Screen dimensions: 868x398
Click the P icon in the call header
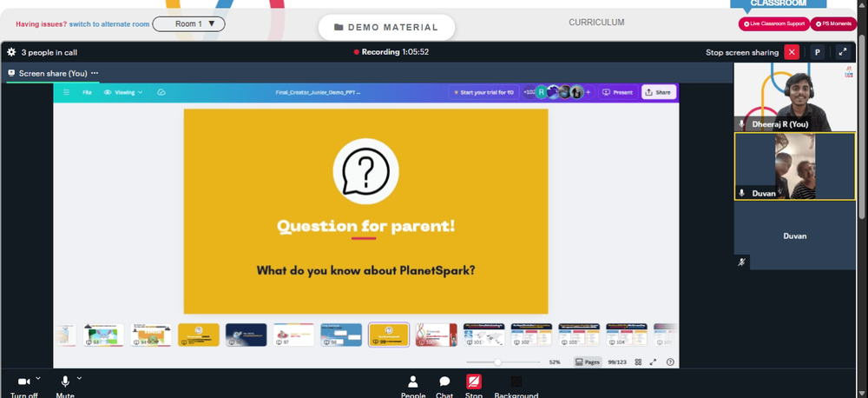[817, 52]
